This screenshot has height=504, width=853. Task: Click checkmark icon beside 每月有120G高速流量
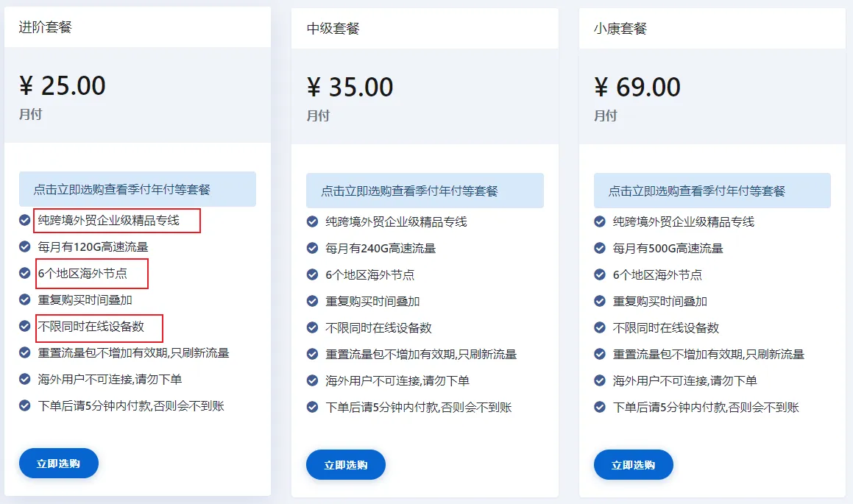pyautogui.click(x=24, y=246)
